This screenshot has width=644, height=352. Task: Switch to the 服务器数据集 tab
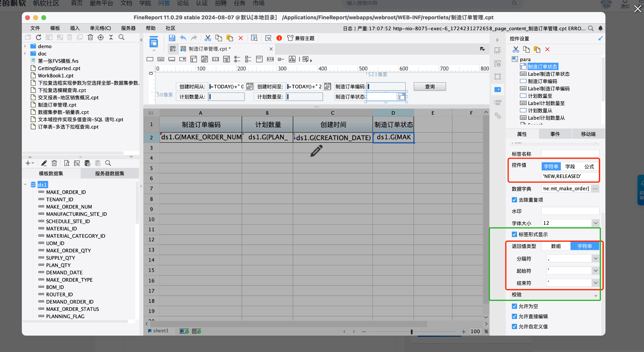[110, 173]
